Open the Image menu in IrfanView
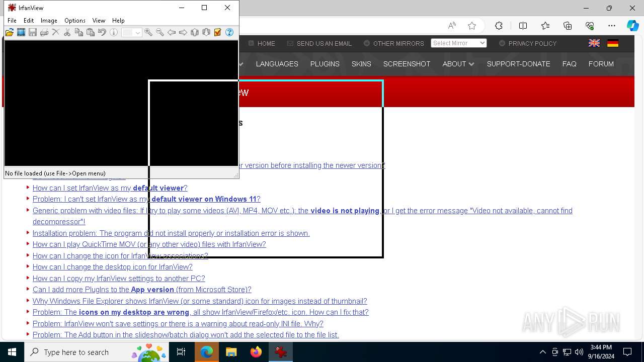The image size is (644, 362). (x=49, y=21)
